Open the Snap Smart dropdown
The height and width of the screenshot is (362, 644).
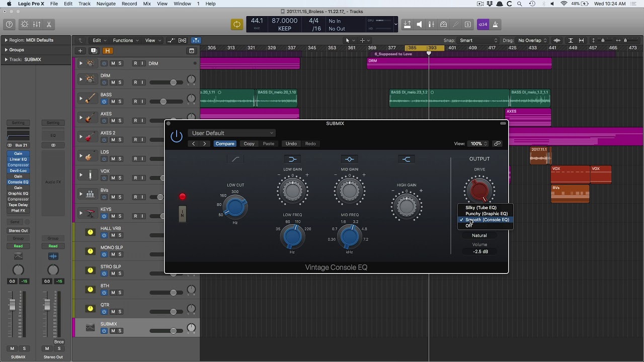(x=478, y=40)
